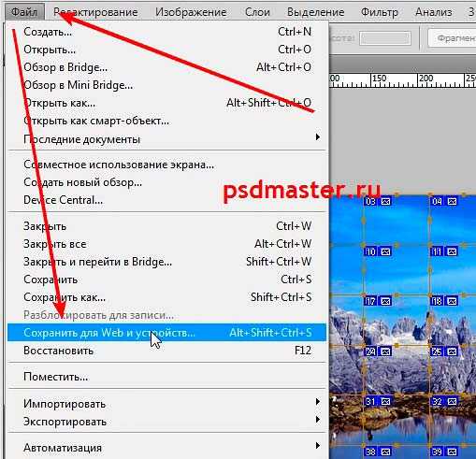Click slice 17 image badge icon
This screenshot has height=459, width=476.
click(385, 301)
